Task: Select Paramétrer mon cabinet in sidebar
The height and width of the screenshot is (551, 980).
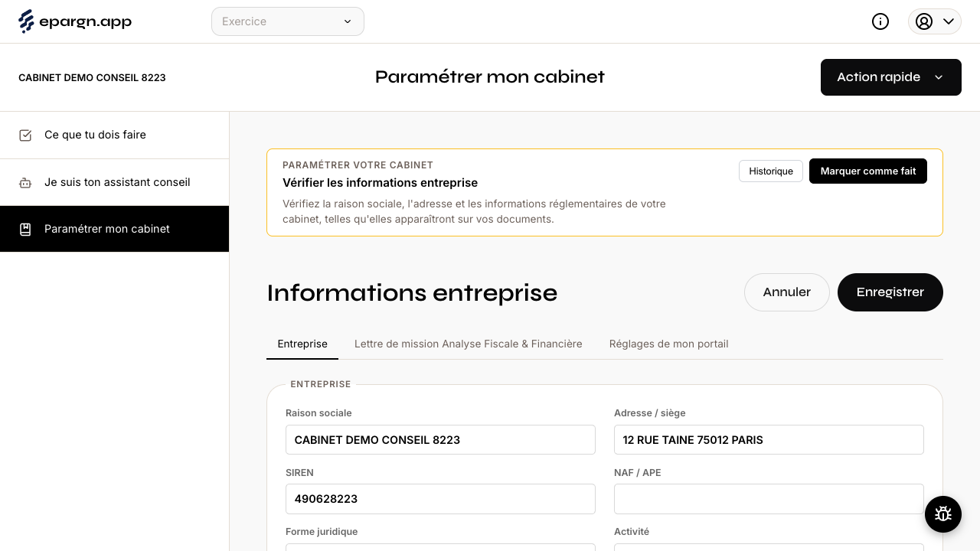Action: 115,229
